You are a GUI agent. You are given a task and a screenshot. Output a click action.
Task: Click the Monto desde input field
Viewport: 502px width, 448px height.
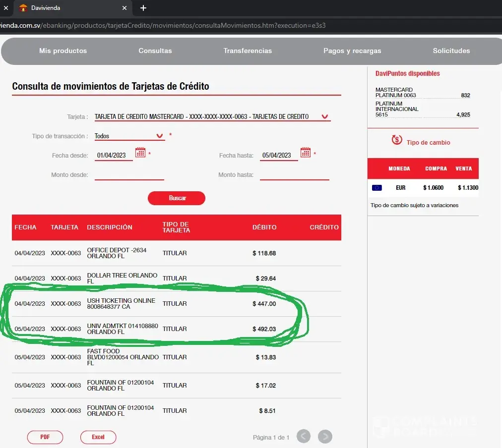[129, 175]
